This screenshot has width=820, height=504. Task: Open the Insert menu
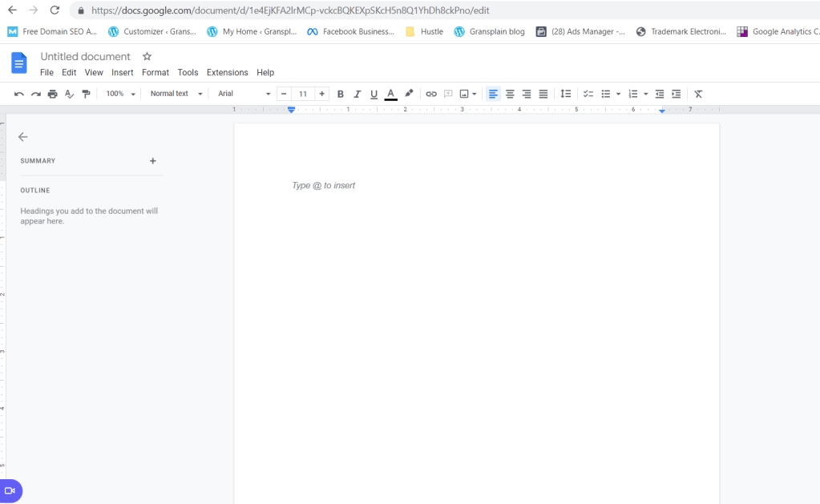pos(122,73)
